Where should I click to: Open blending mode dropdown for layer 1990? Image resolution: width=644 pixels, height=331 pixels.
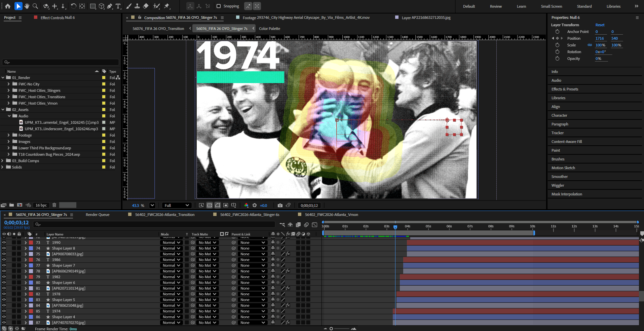[171, 243]
